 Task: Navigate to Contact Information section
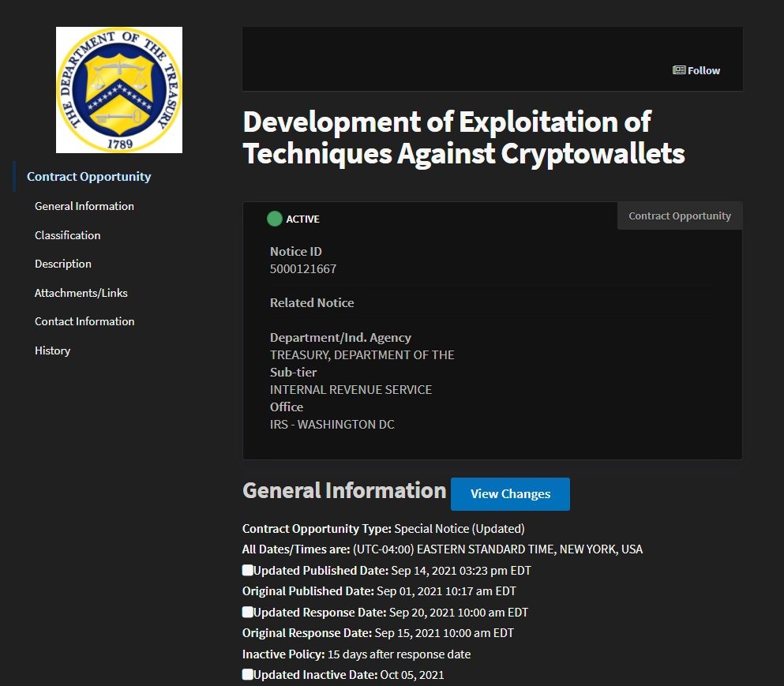tap(84, 321)
